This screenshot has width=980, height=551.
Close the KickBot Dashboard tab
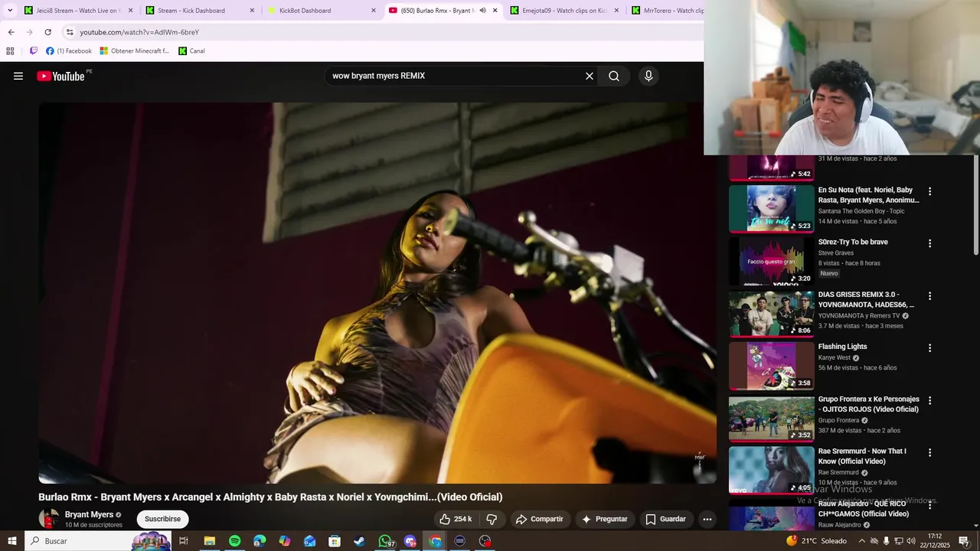click(374, 11)
